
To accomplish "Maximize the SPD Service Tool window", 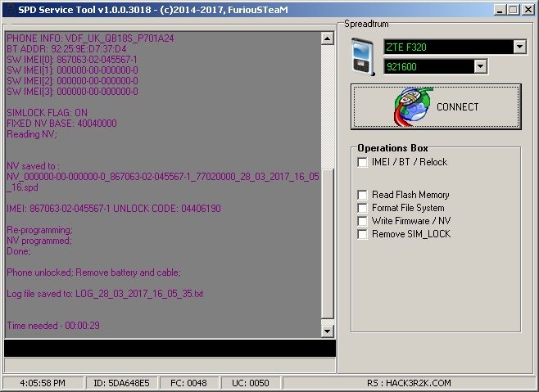I will pyautogui.click(x=514, y=10).
